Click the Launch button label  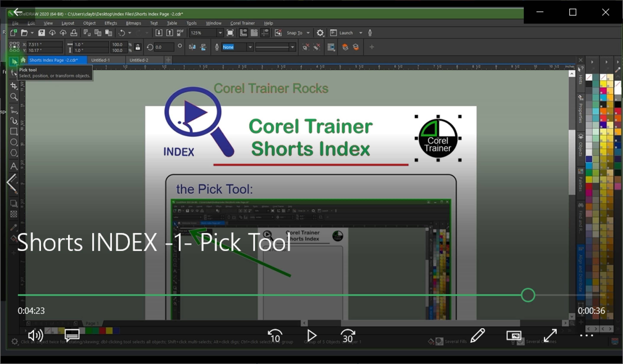tap(346, 33)
